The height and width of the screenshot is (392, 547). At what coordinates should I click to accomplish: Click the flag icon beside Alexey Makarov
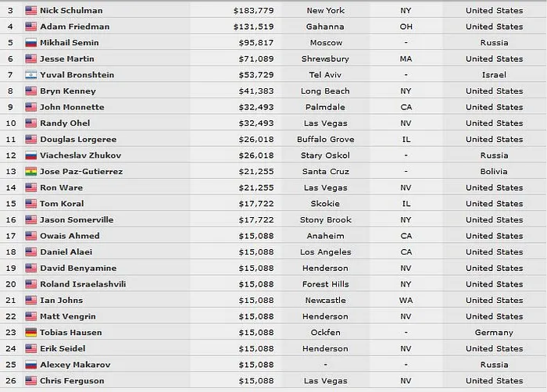[31, 365]
